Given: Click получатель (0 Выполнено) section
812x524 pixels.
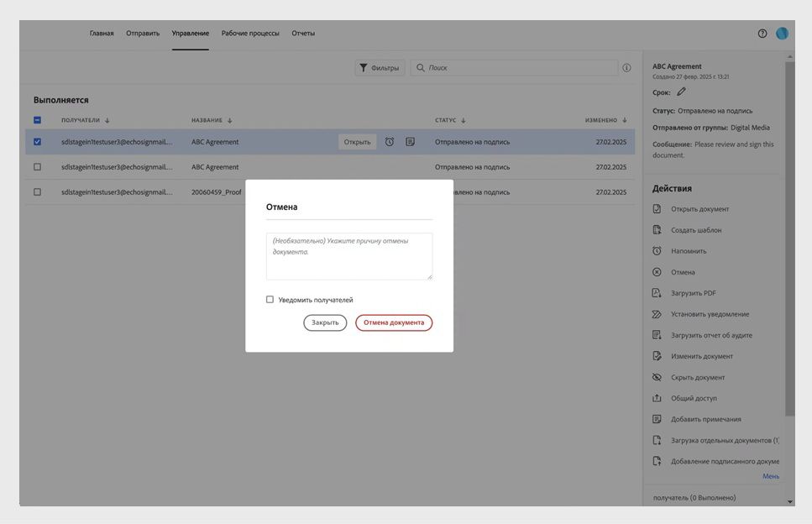Looking at the screenshot, I should (x=694, y=498).
